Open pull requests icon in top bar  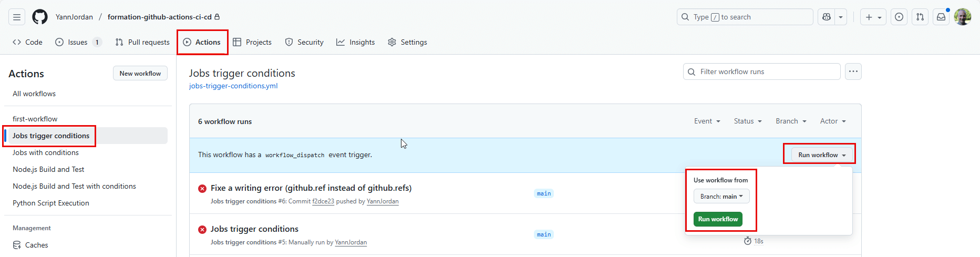(920, 17)
